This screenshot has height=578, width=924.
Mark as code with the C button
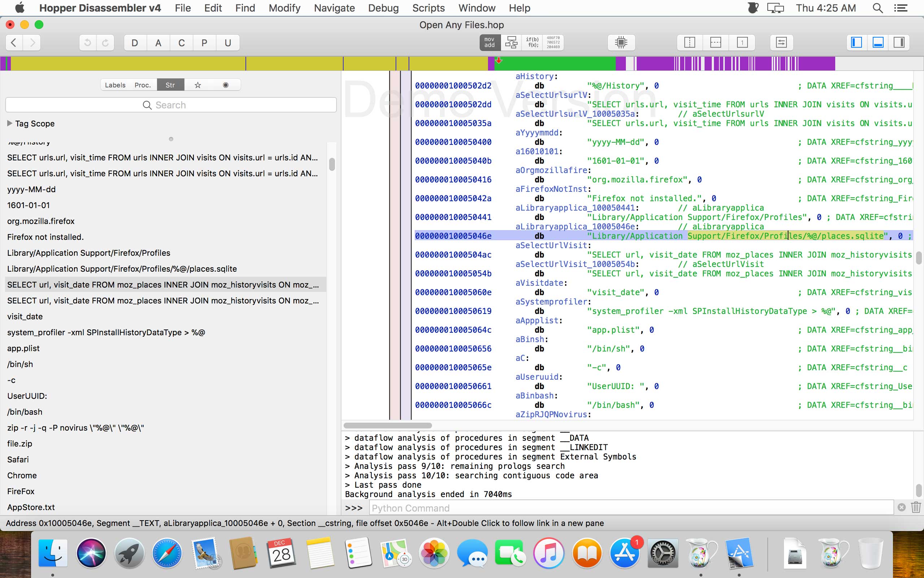[x=181, y=42]
